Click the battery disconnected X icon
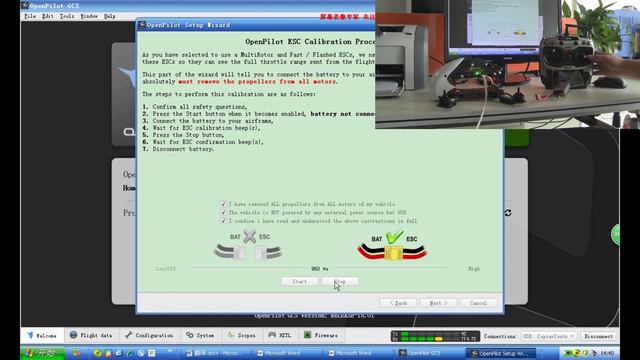640x360 pixels. coord(249,236)
